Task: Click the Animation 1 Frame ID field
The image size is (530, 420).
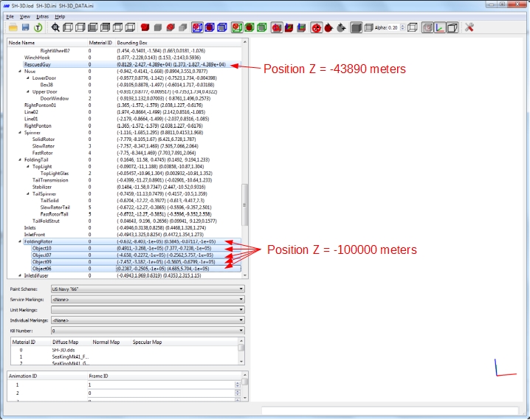Action: [x=162, y=385]
